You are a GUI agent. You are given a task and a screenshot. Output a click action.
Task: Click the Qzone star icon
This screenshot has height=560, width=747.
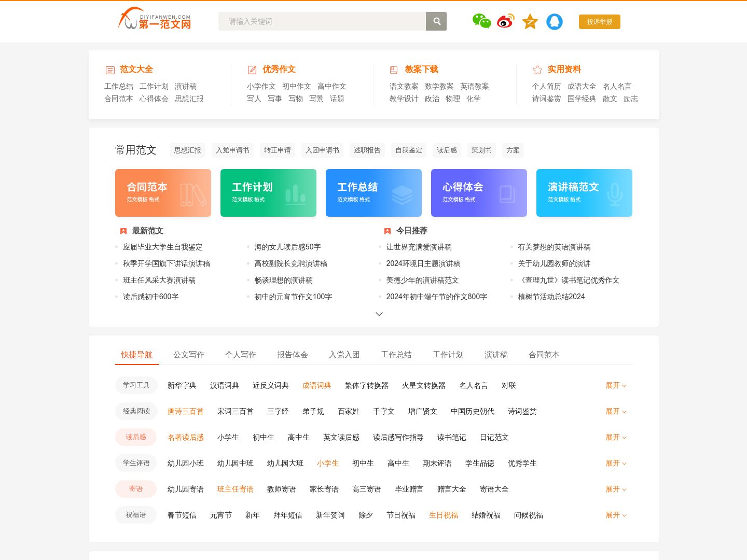[530, 21]
